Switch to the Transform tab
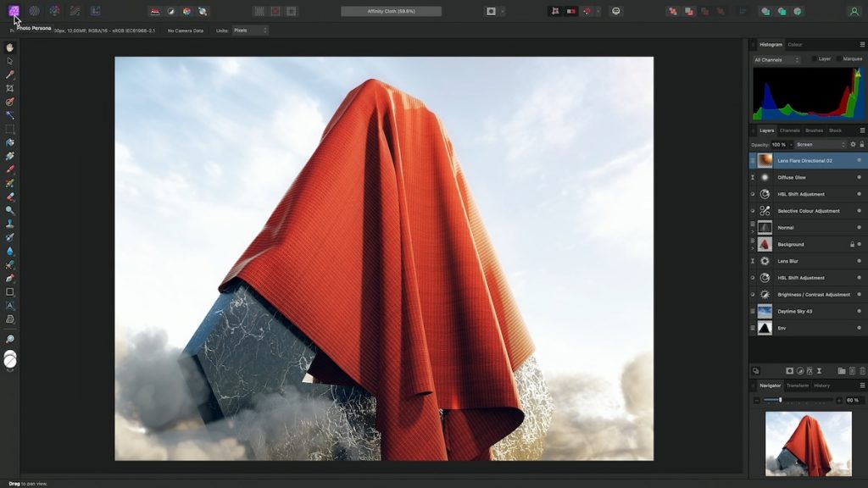 point(797,385)
